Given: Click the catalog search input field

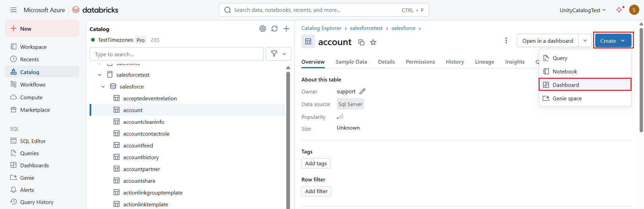Looking at the screenshot, I should 176,54.
